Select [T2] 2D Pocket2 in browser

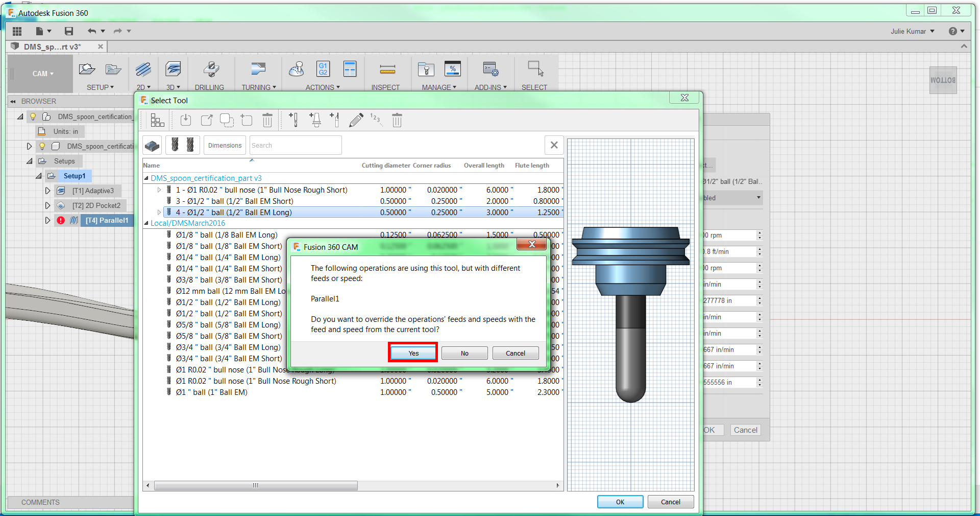tap(96, 205)
